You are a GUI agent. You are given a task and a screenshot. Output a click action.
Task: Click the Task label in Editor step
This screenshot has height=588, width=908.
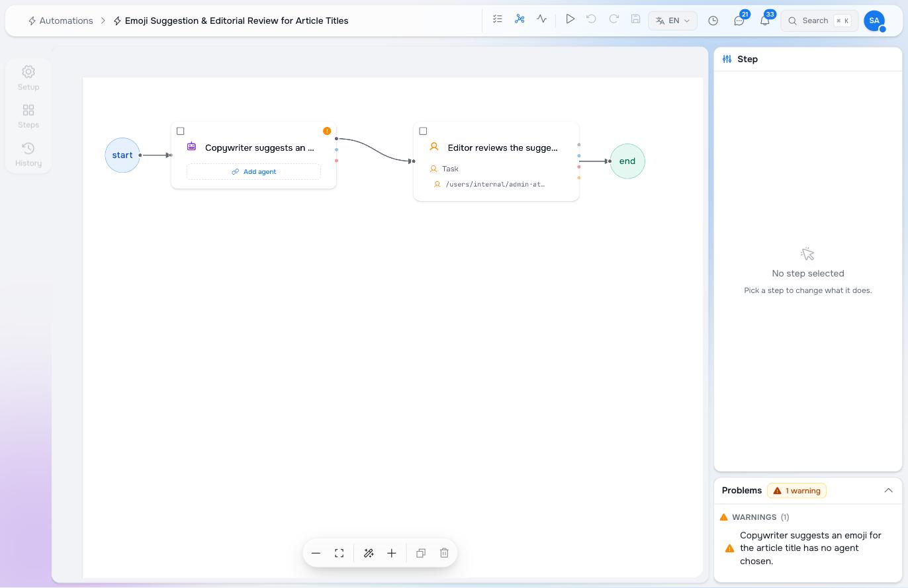pos(450,169)
